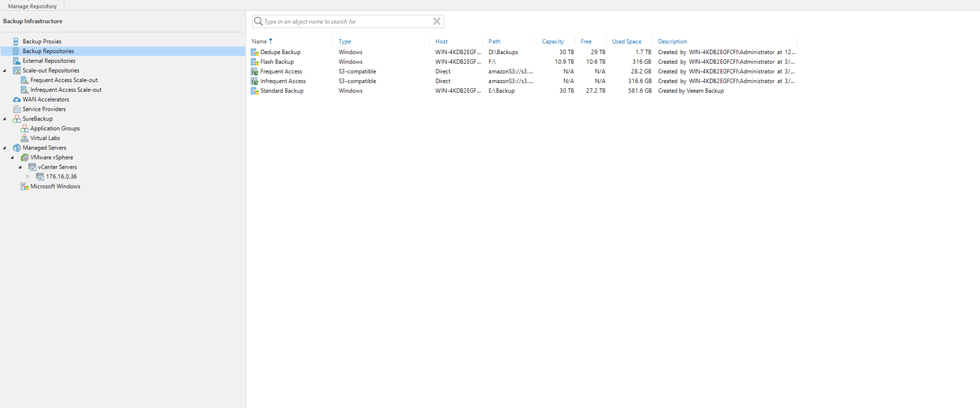980x408 pixels.
Task: Click the 316.6 GB used space value
Action: point(640,81)
